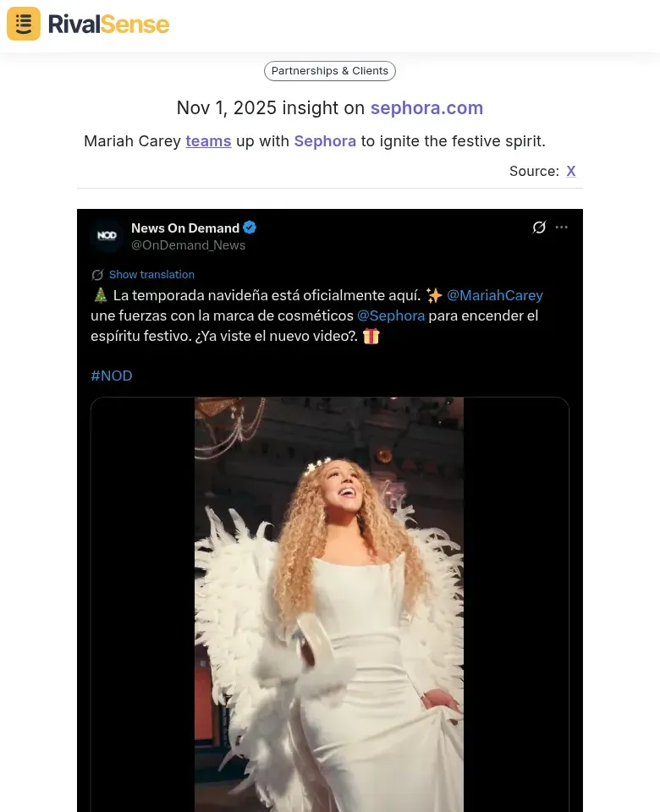
Task: Click the @MariahCarey mention
Action: coord(495,294)
